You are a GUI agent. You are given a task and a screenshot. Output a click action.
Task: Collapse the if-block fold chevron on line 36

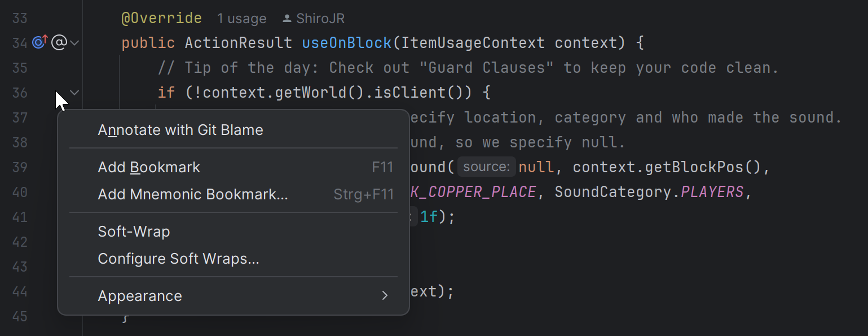pos(74,92)
